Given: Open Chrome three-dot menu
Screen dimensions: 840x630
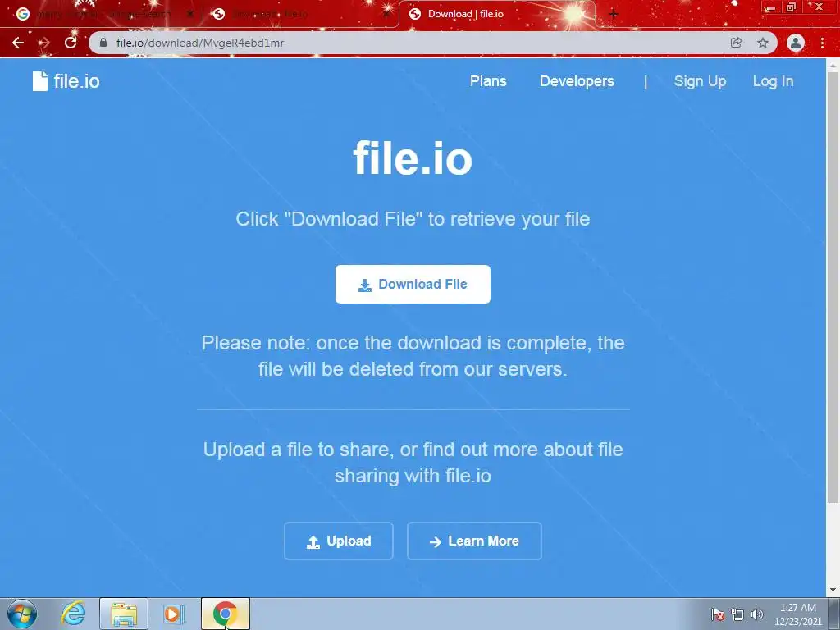Looking at the screenshot, I should point(822,43).
